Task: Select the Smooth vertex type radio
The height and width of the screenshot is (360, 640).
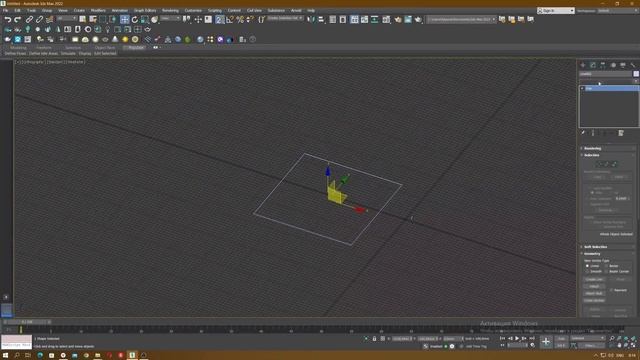Action: coord(587,271)
